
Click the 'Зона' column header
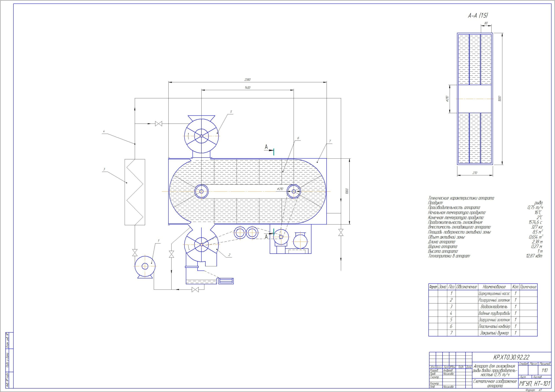(x=442, y=287)
